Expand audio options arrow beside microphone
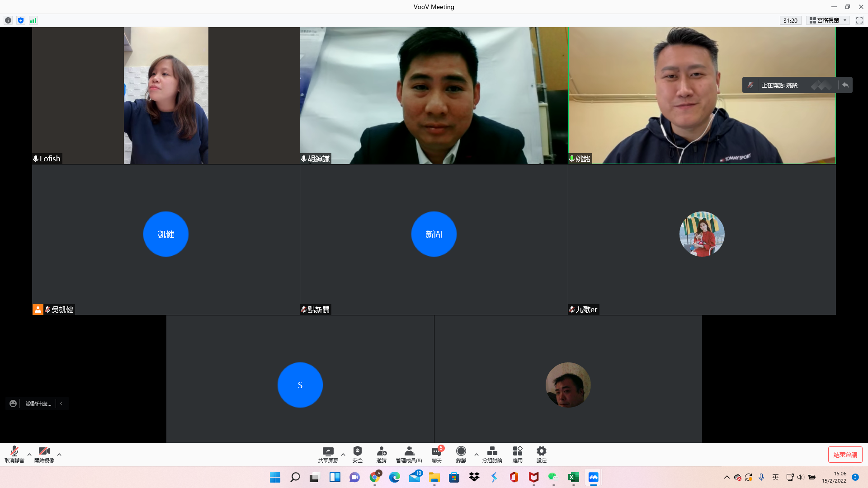The height and width of the screenshot is (488, 868). (x=29, y=455)
